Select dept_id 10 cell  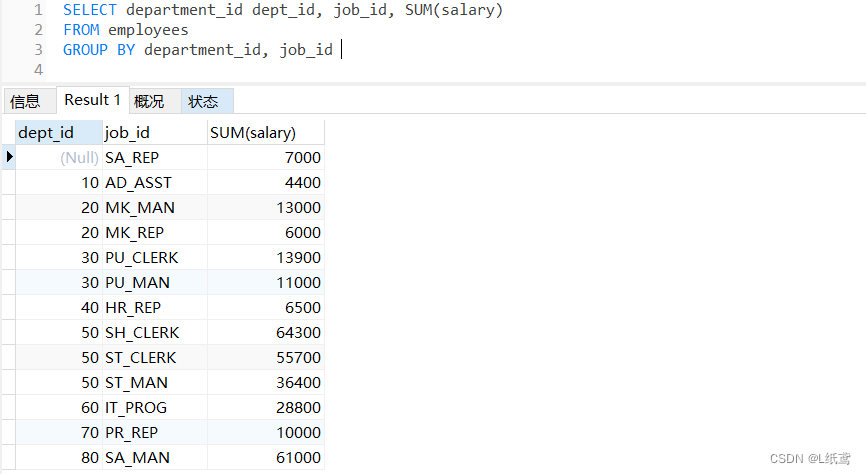click(59, 182)
